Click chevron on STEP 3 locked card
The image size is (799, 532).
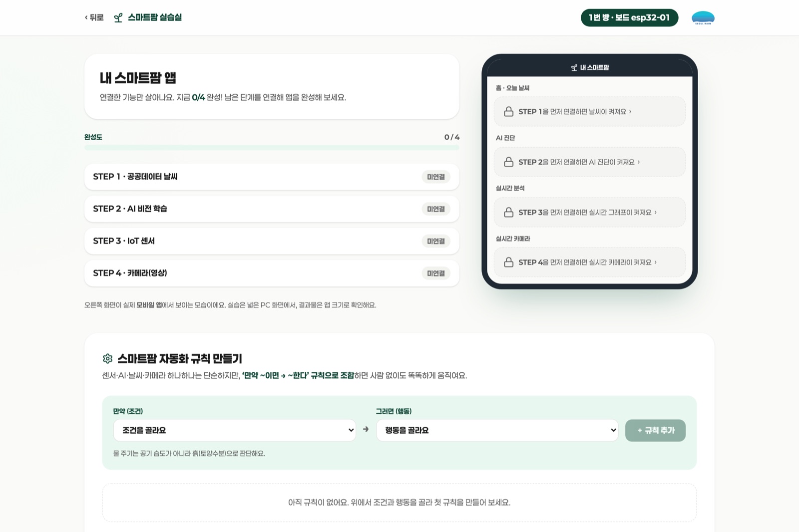coord(656,212)
